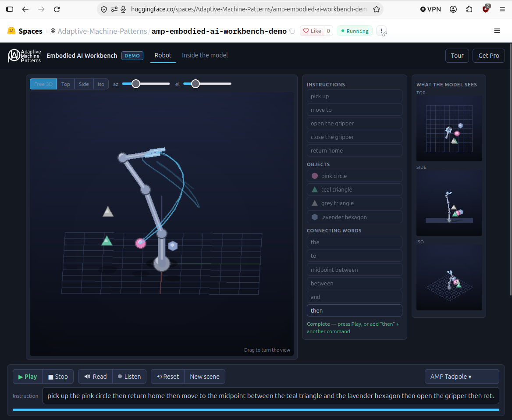Switch to the Inside the model tab

click(205, 55)
